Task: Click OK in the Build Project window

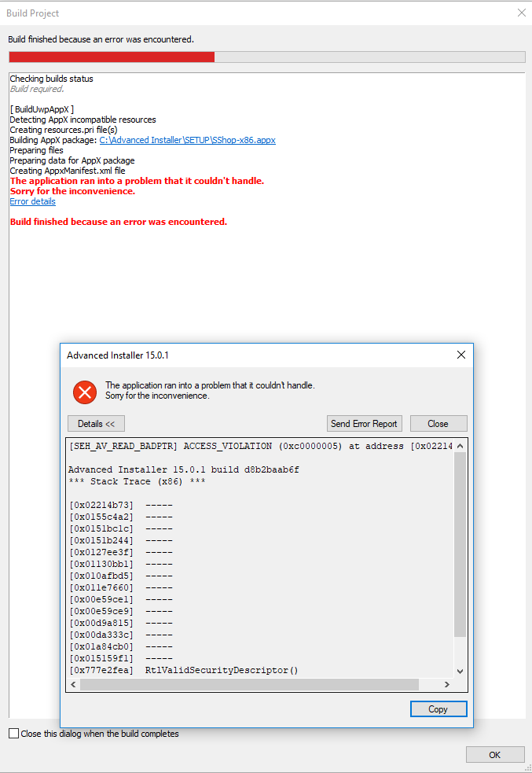Action: pyautogui.click(x=494, y=755)
